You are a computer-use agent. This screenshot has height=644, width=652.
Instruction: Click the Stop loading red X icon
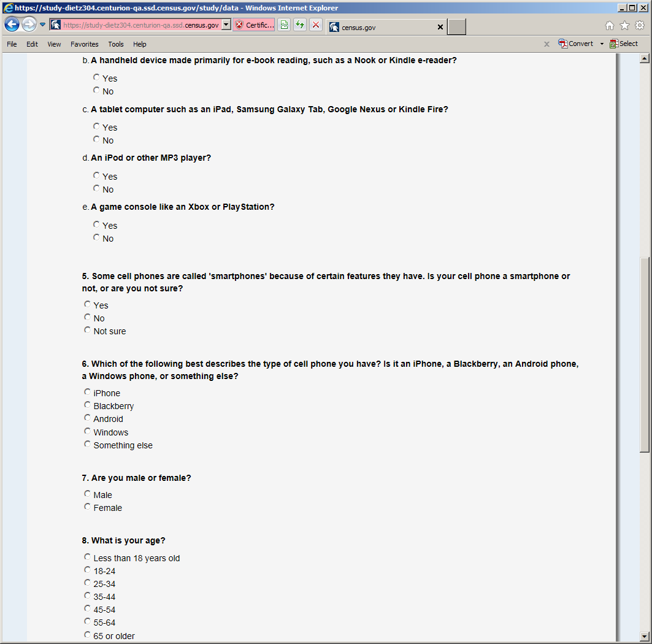(x=315, y=25)
